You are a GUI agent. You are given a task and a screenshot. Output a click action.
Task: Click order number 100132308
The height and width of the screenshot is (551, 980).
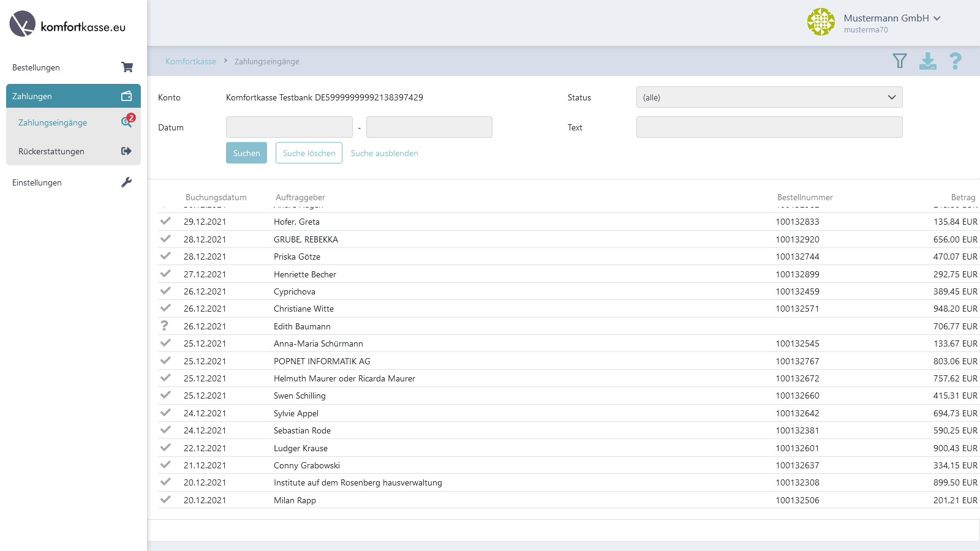797,482
